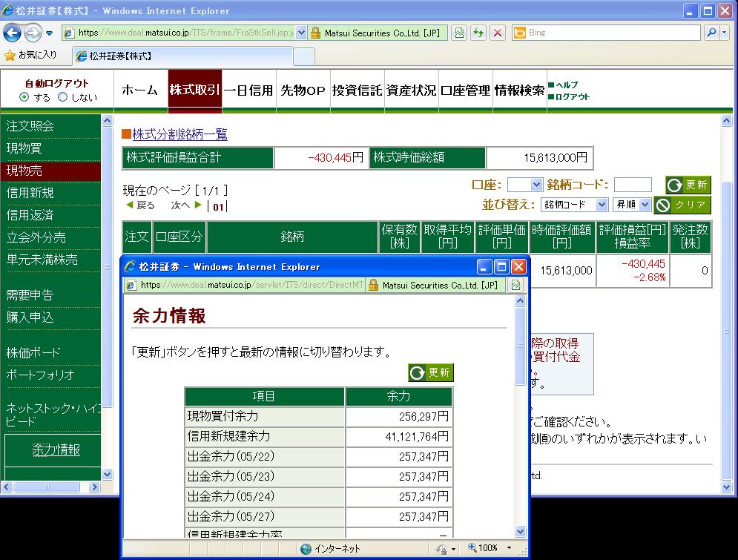
Task: Click the Refresh icon in address bar
Action: tap(478, 33)
